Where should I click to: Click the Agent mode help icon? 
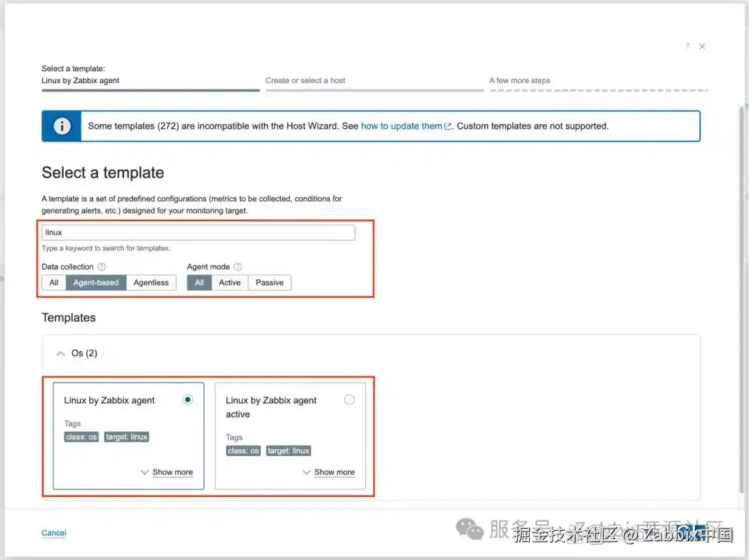click(x=238, y=267)
